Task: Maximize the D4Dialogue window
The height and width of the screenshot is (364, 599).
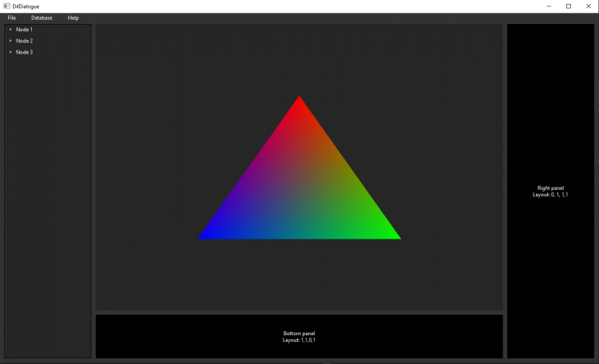Action: (569, 6)
